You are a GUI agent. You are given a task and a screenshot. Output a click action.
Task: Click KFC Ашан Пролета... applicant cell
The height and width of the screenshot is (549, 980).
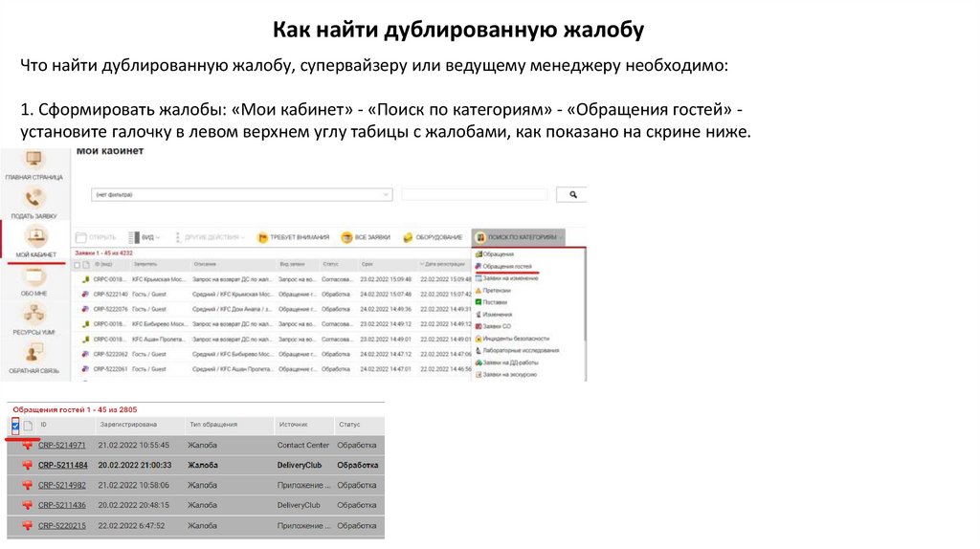tap(158, 340)
